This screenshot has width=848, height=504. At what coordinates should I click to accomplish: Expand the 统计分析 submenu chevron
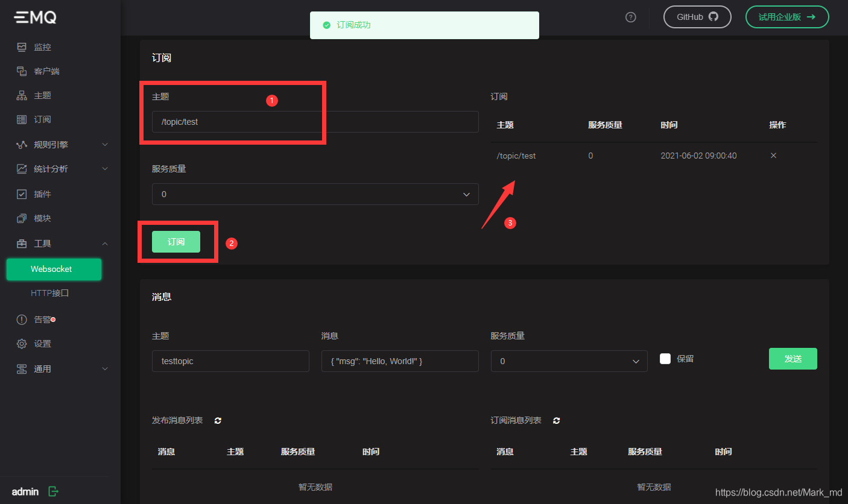[x=105, y=169]
